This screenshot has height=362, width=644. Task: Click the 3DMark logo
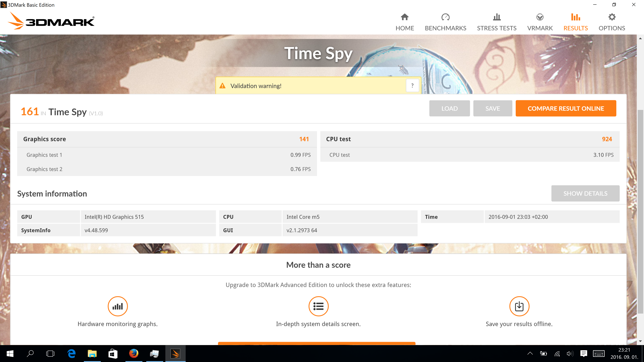[51, 21]
